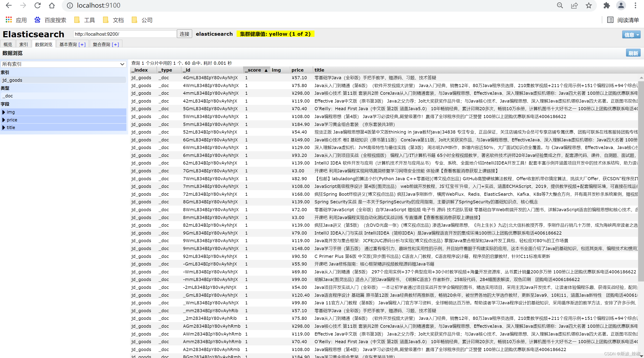Open the 信息 dropdown button
644x358 pixels.
(631, 35)
